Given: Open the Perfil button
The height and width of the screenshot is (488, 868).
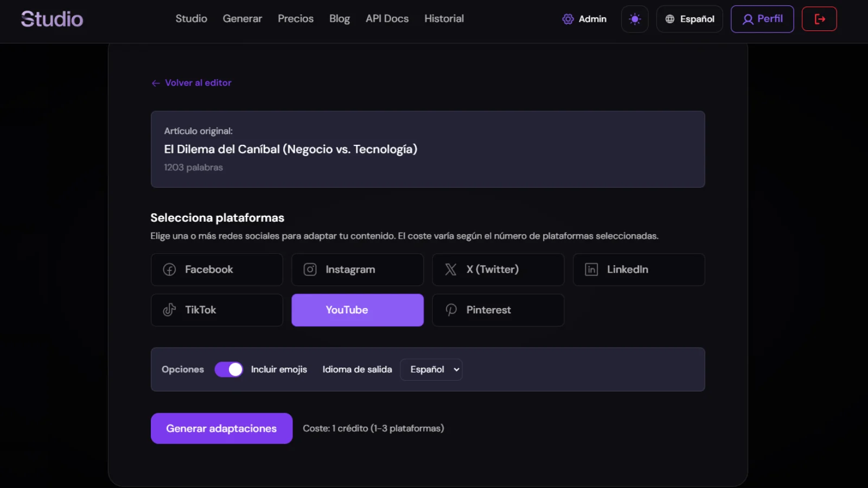Looking at the screenshot, I should [x=762, y=18].
